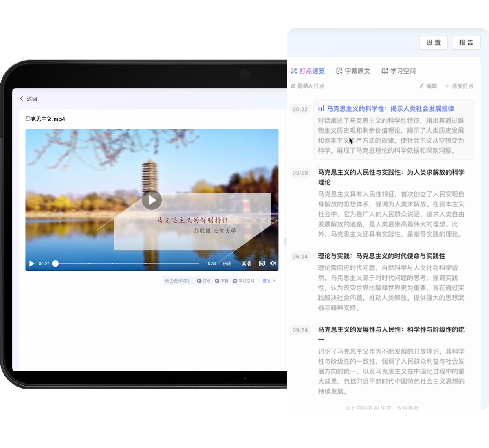Open the 设置 settings button
Screen dimensions: 489x448
pos(434,42)
